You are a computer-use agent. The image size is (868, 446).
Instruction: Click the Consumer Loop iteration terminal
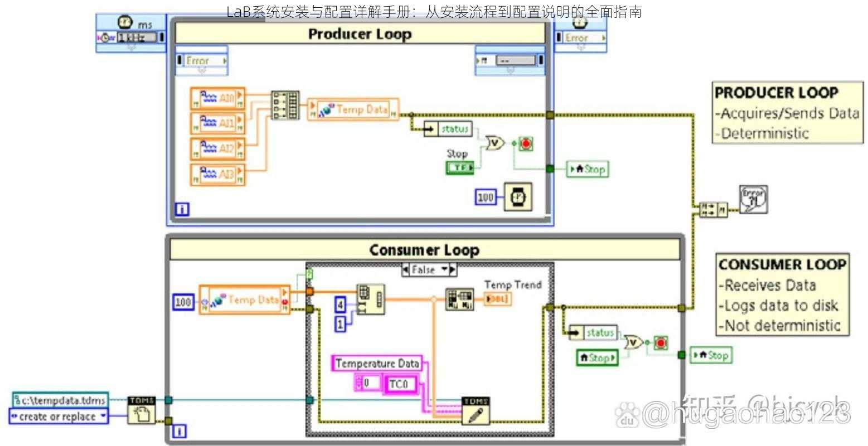pos(179,431)
